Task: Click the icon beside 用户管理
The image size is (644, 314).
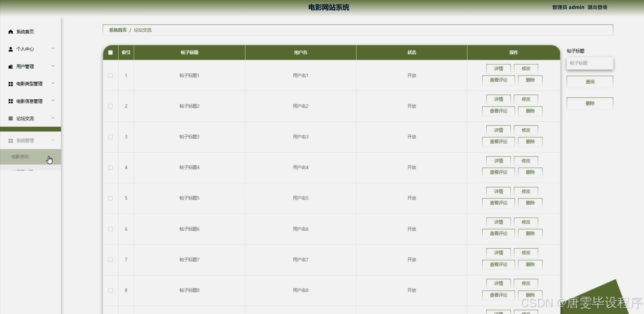Action: (11, 67)
